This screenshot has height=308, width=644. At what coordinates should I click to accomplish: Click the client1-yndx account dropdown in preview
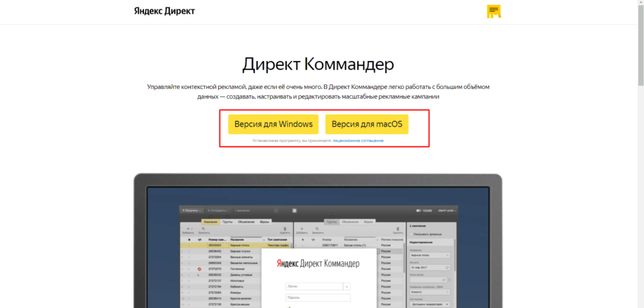pyautogui.click(x=447, y=210)
